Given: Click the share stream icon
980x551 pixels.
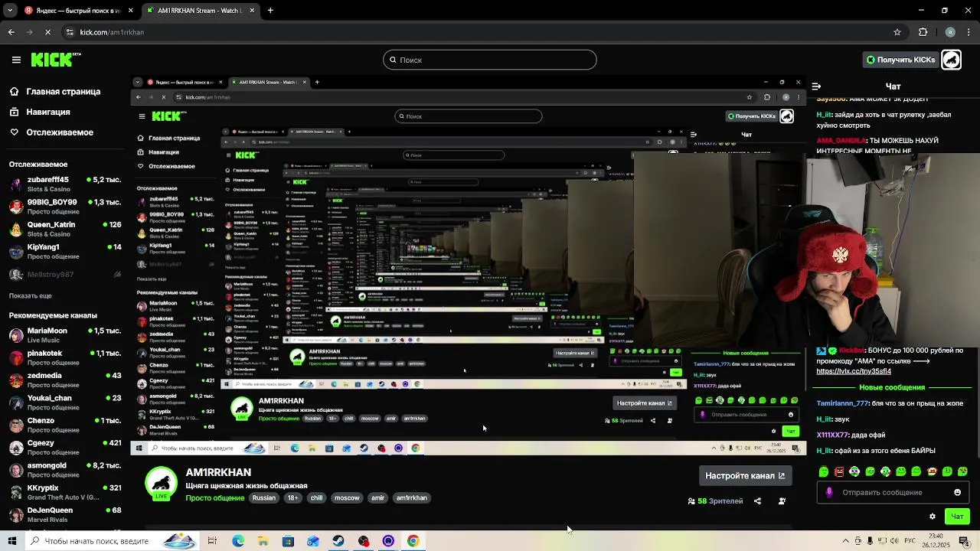Looking at the screenshot, I should 757,501.
